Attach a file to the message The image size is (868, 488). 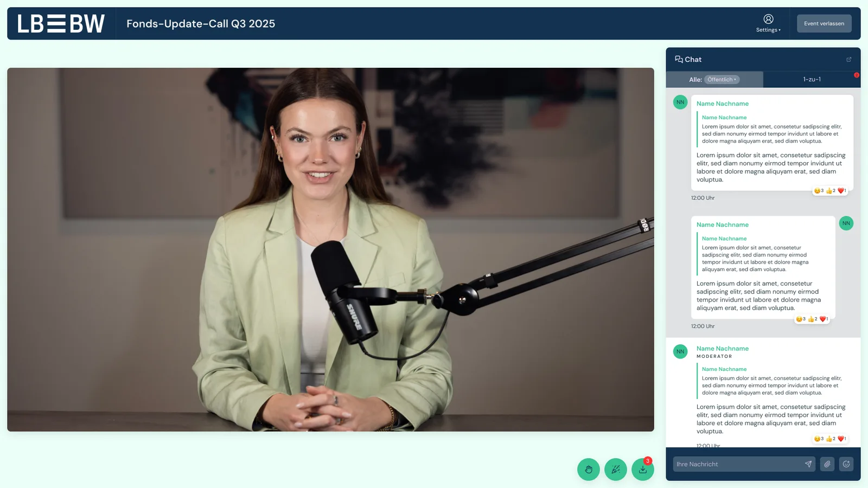pyautogui.click(x=827, y=464)
